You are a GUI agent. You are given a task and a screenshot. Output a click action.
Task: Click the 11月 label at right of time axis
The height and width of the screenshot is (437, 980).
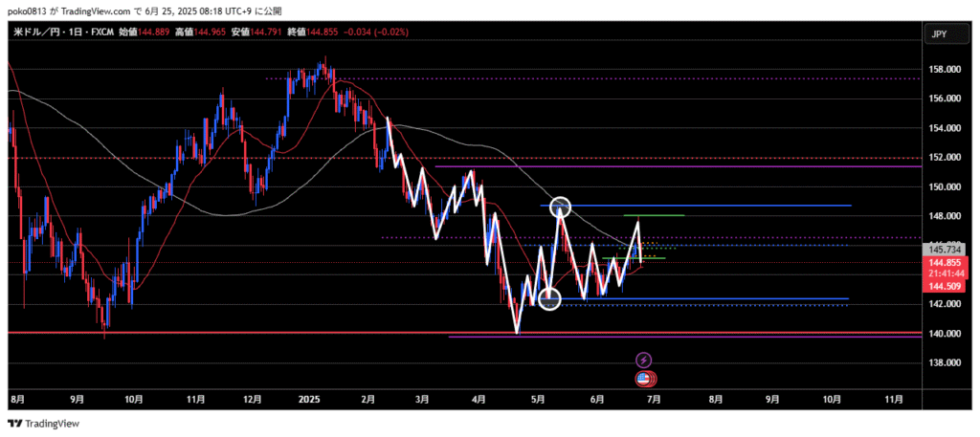pos(892,400)
